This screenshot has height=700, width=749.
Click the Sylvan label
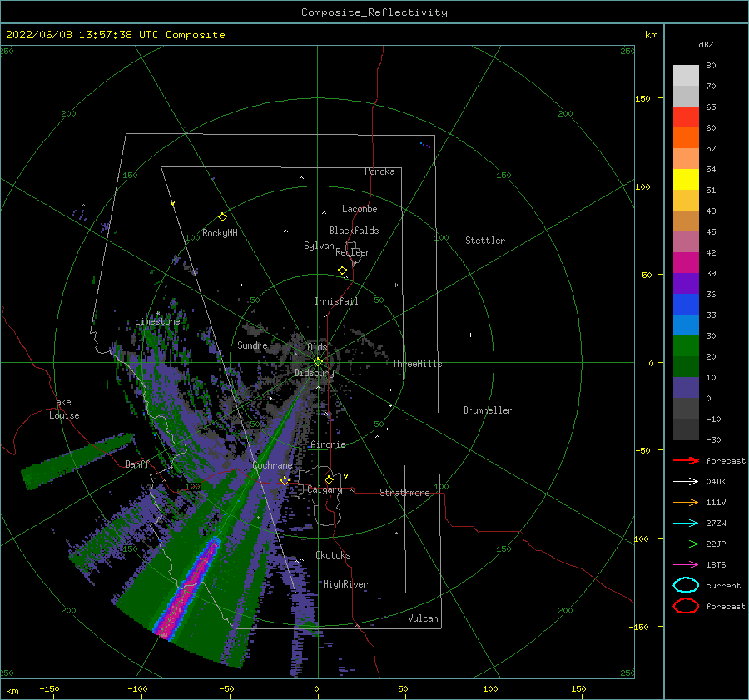pos(319,246)
